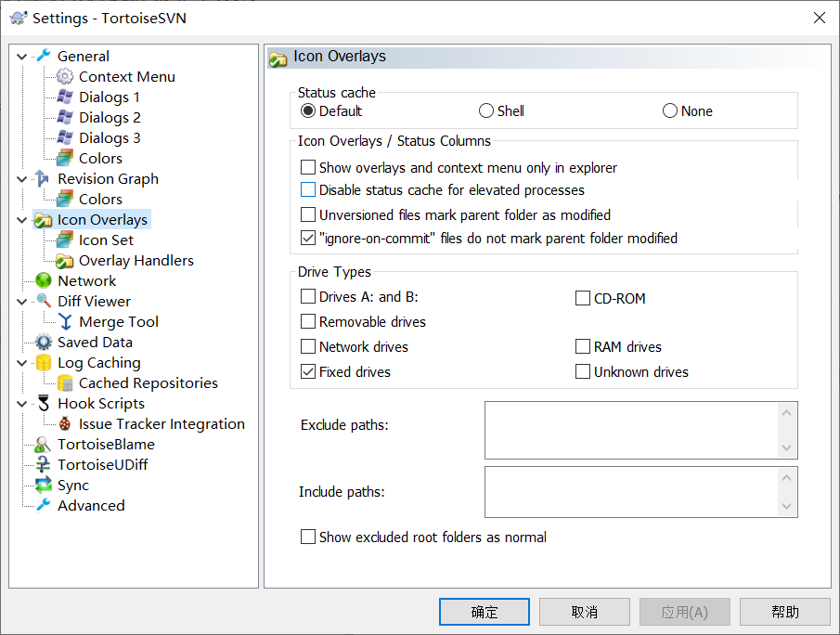
Task: Open the Overlay Handlers page
Action: 136,261
